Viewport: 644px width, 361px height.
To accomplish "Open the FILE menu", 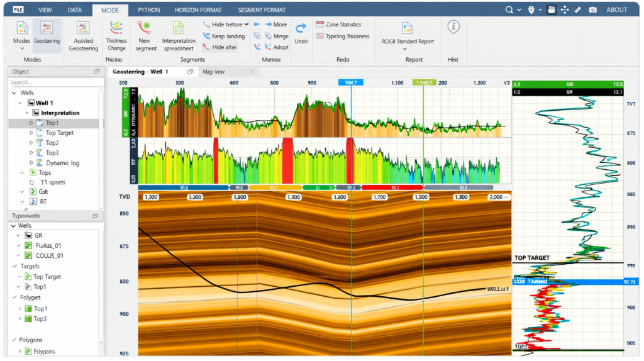I will [x=18, y=10].
